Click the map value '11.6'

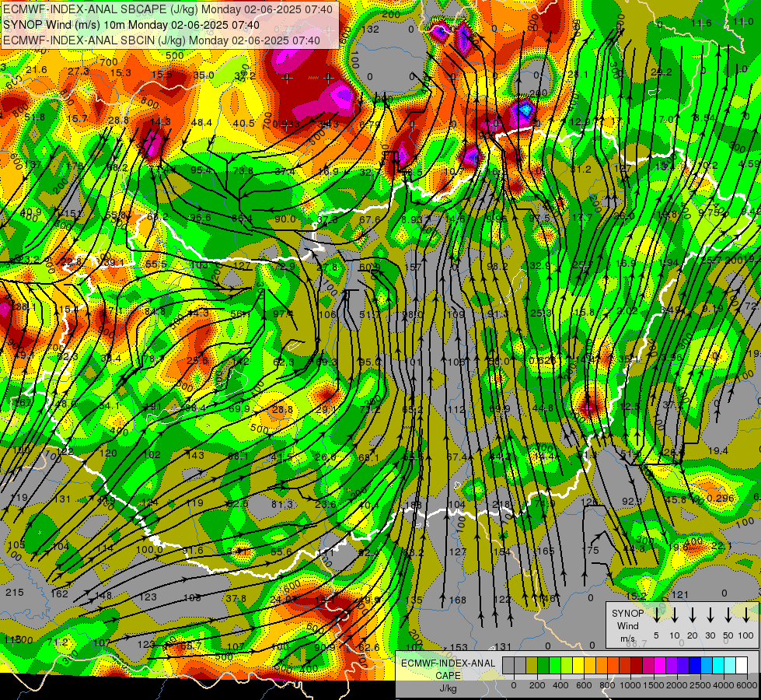701,23
